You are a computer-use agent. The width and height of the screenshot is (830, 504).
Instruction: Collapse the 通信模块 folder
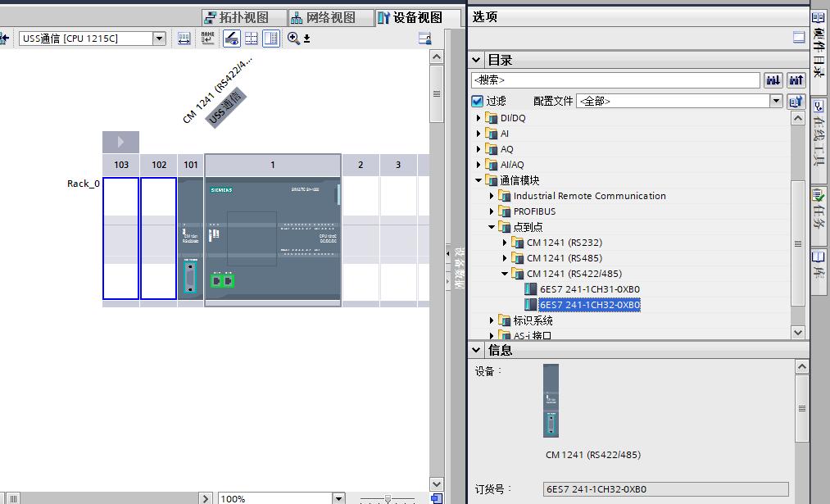pos(478,180)
